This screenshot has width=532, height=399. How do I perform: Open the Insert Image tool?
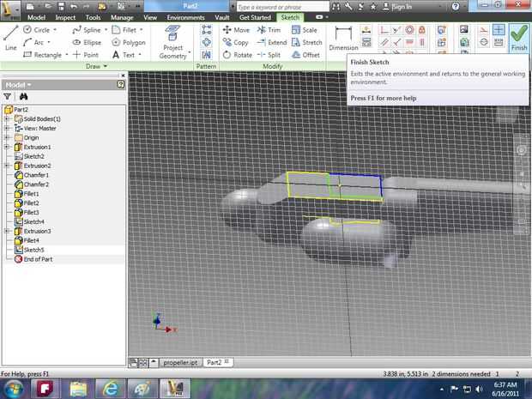[464, 30]
